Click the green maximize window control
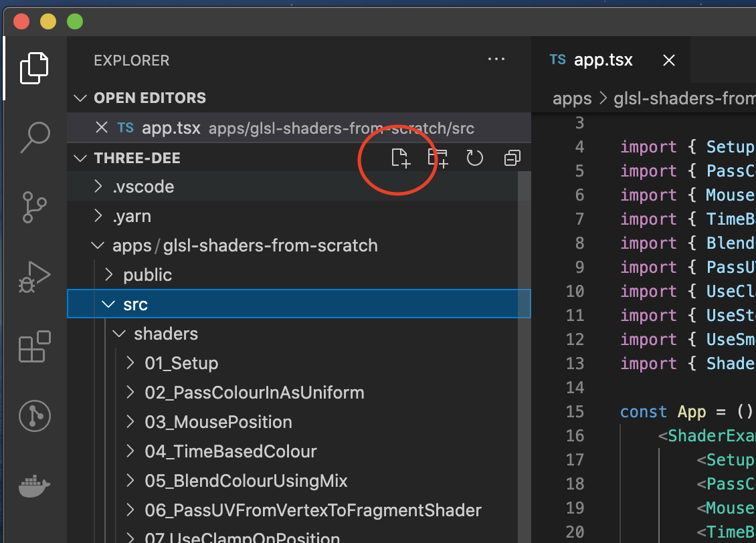This screenshot has height=543, width=756. [x=75, y=21]
